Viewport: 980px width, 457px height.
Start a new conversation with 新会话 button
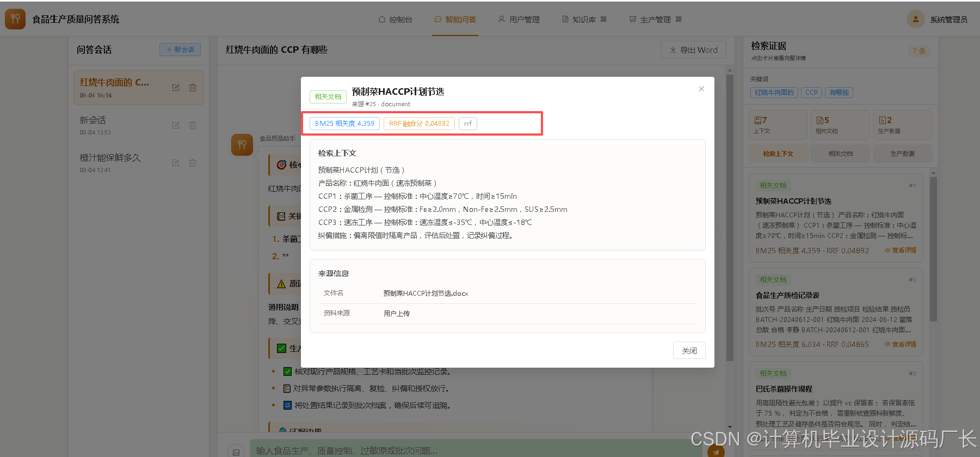[180, 50]
